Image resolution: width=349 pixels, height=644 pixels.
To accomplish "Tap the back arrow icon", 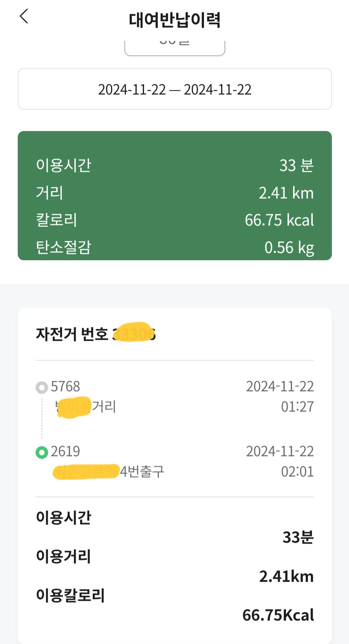I will coord(24,16).
